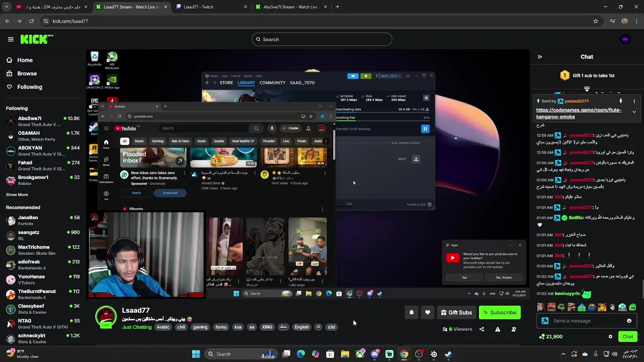Collapse the chat panel
Screen dimensions: 644x362
point(540,57)
